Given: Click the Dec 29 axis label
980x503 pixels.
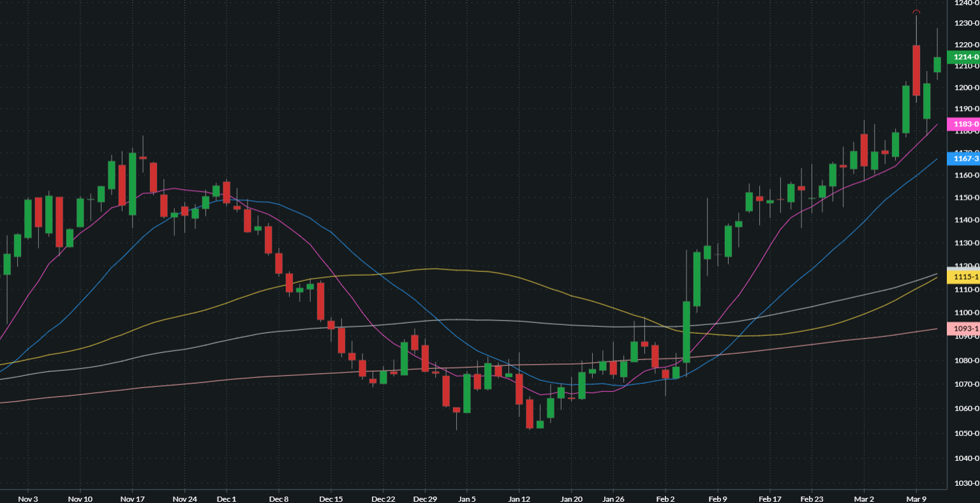Looking at the screenshot, I should coord(424,499).
